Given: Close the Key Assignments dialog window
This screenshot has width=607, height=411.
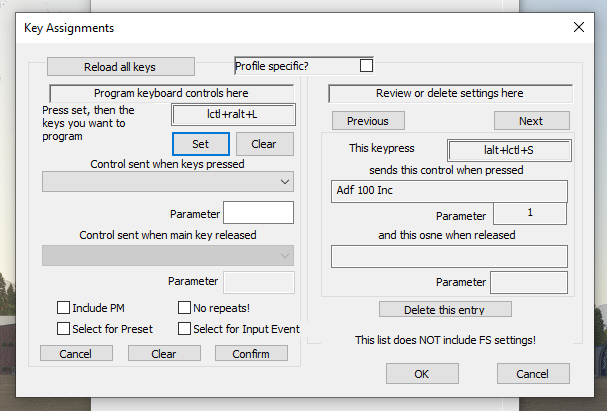Looking at the screenshot, I should pos(578,27).
